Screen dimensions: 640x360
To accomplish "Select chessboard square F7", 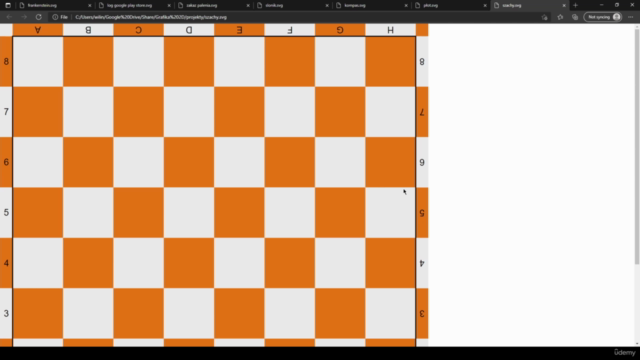I will (290, 112).
